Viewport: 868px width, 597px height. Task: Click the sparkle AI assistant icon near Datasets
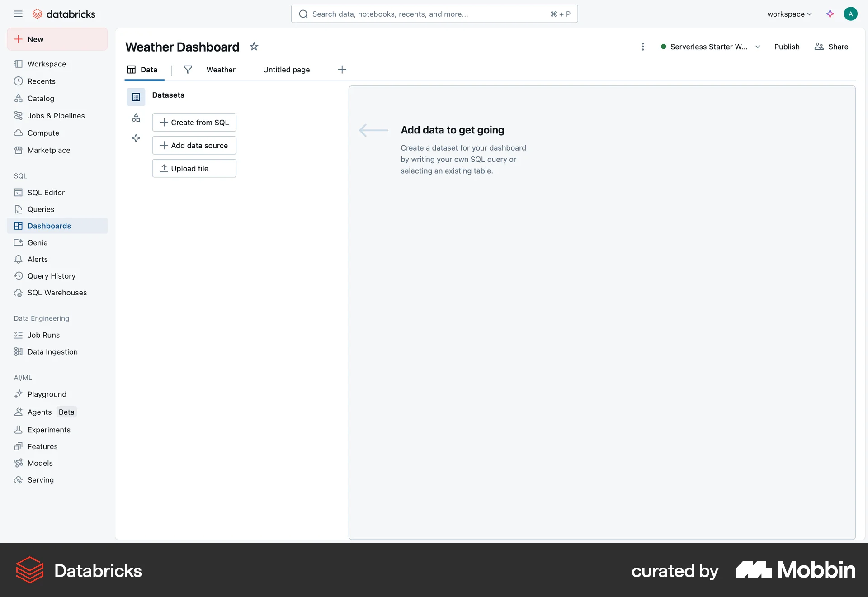(136, 138)
